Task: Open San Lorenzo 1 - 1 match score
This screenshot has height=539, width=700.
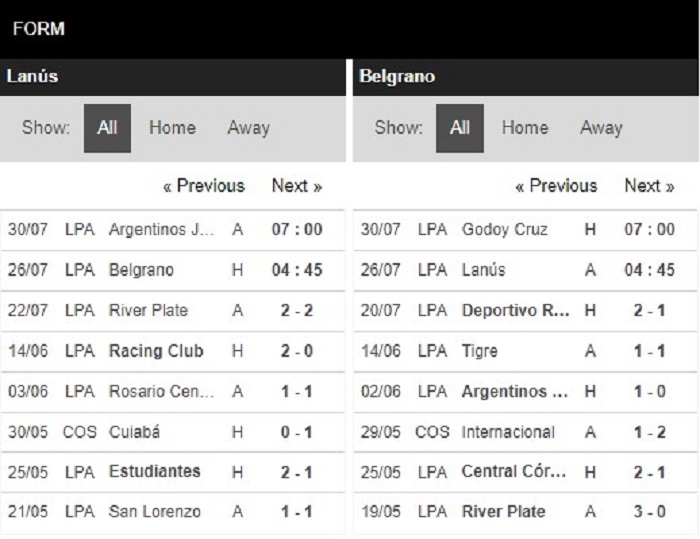Action: point(297,512)
